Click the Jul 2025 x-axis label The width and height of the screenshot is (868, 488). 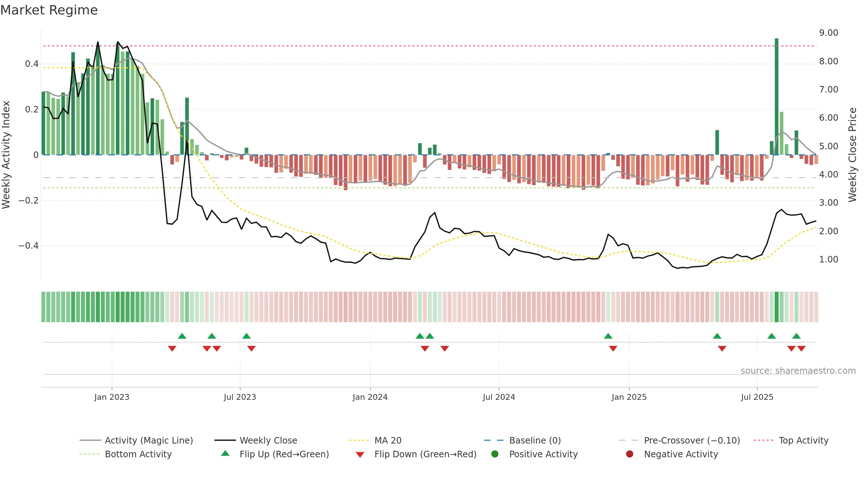coord(757,397)
